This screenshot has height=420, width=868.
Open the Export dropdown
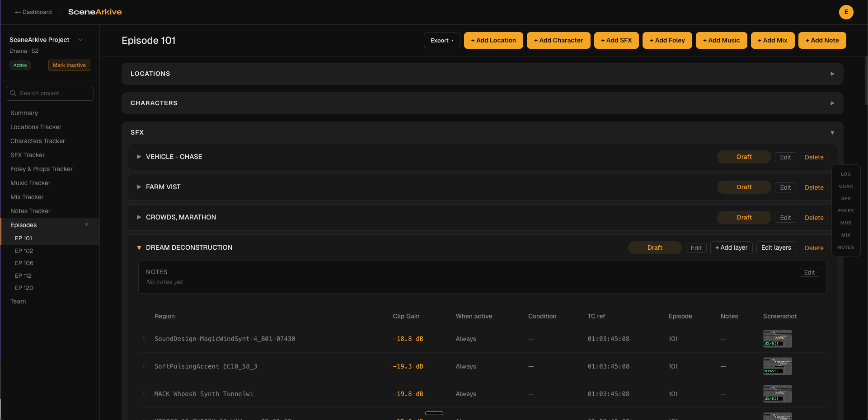tap(441, 40)
